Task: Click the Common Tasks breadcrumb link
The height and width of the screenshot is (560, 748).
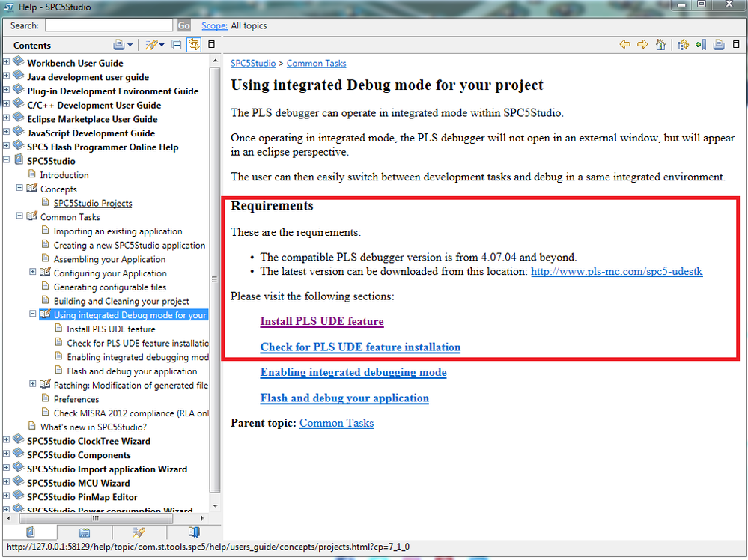Action: click(x=316, y=64)
